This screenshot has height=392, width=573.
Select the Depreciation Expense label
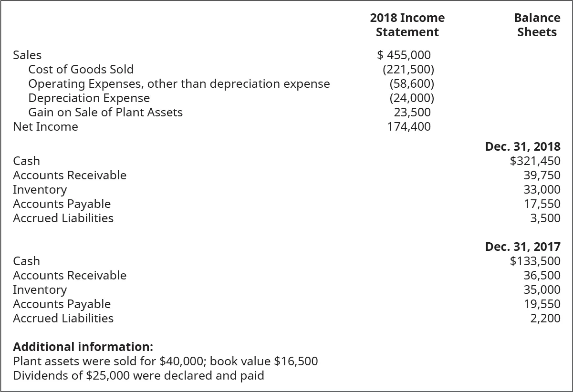[x=89, y=98]
